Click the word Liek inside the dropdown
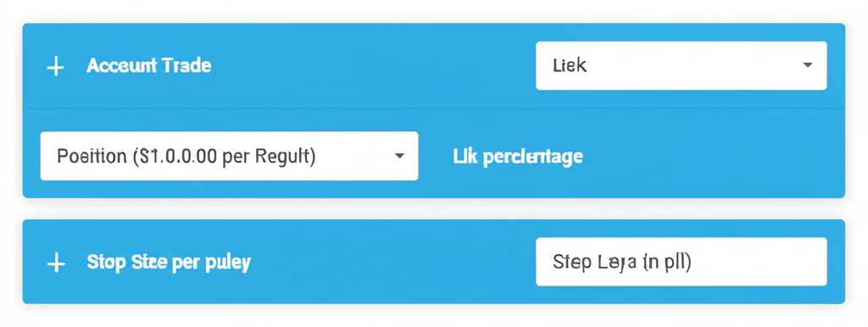 pos(570,66)
